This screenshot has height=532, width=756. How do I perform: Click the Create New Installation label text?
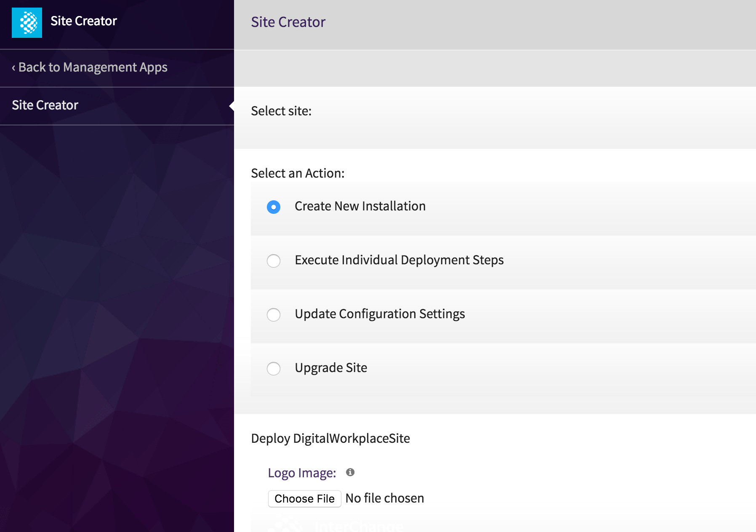pos(359,206)
